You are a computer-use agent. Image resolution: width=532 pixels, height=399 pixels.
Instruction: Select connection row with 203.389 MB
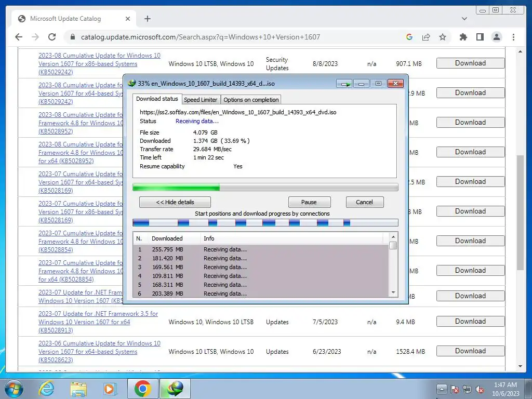[261, 294]
